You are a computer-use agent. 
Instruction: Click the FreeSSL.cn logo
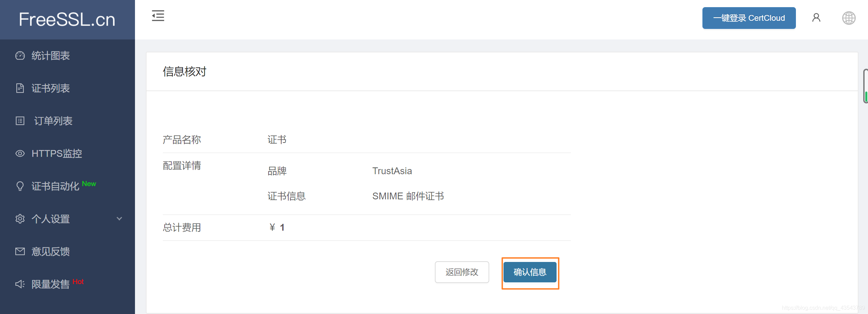click(x=67, y=20)
